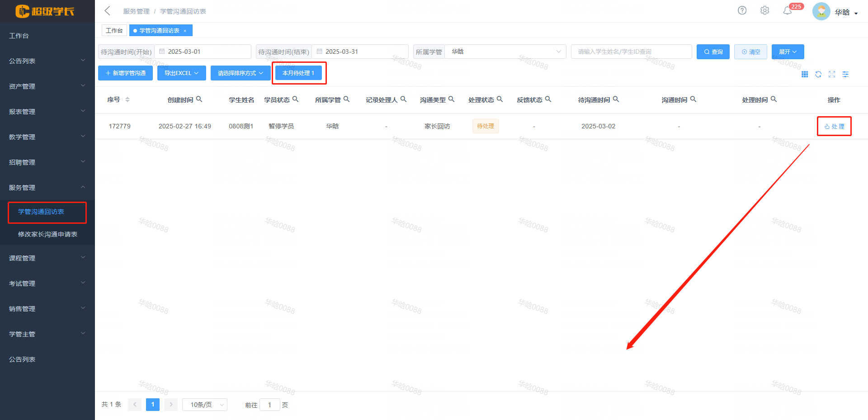Refresh the table data using the refresh icon
Viewport: 868px width, 420px height.
point(818,74)
